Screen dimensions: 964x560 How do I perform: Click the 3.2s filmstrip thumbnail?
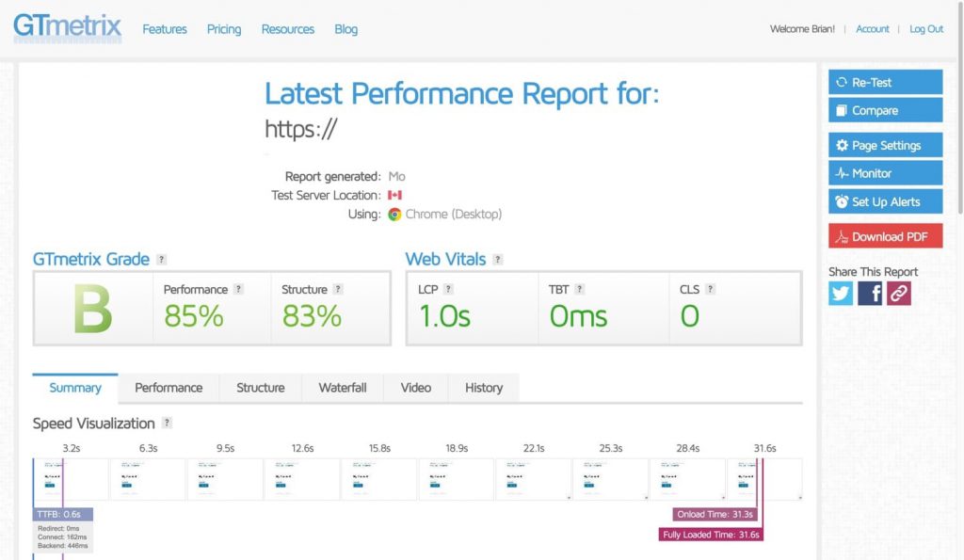pyautogui.click(x=71, y=479)
